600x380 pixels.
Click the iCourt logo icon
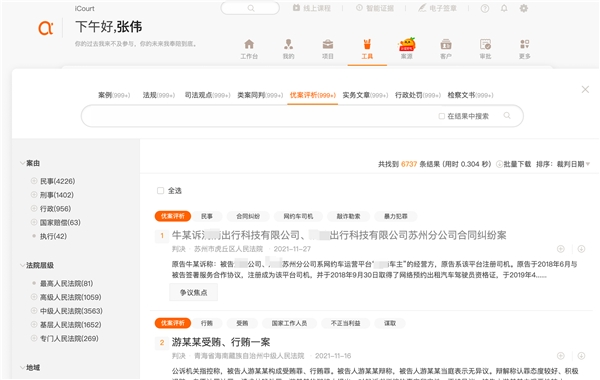[46, 28]
